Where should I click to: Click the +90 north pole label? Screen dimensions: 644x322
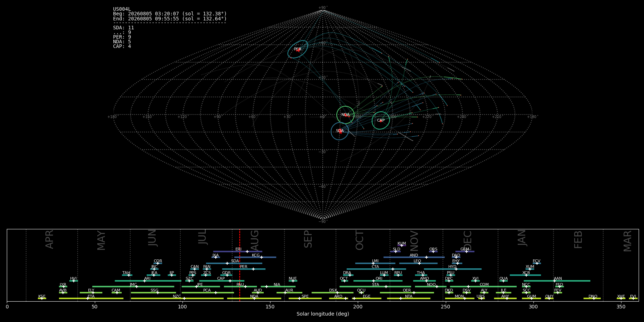point(323,8)
